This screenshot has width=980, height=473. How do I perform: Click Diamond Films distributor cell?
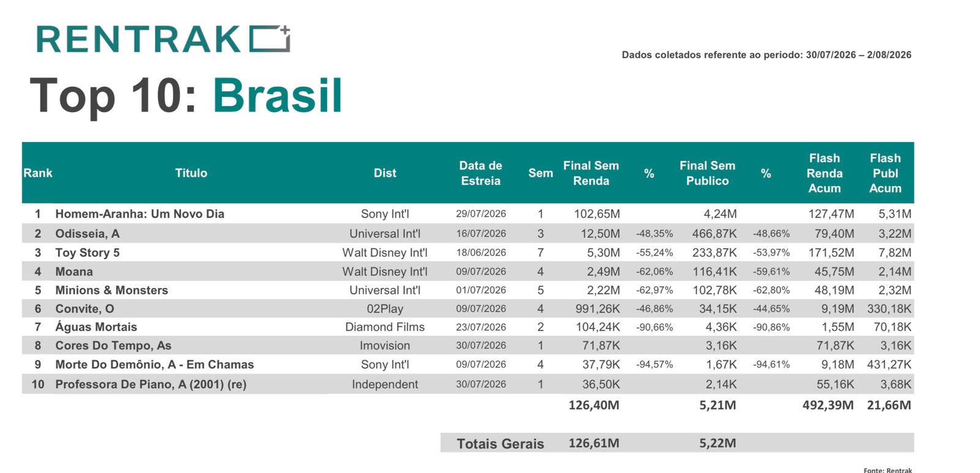pyautogui.click(x=385, y=327)
